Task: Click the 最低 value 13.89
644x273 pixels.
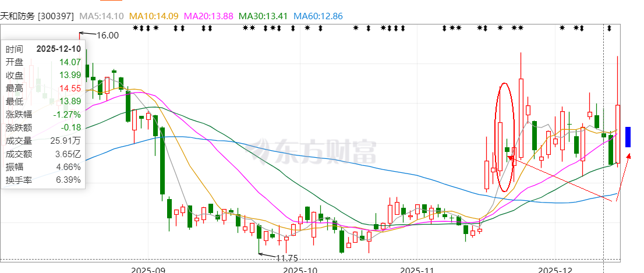Action: click(70, 101)
